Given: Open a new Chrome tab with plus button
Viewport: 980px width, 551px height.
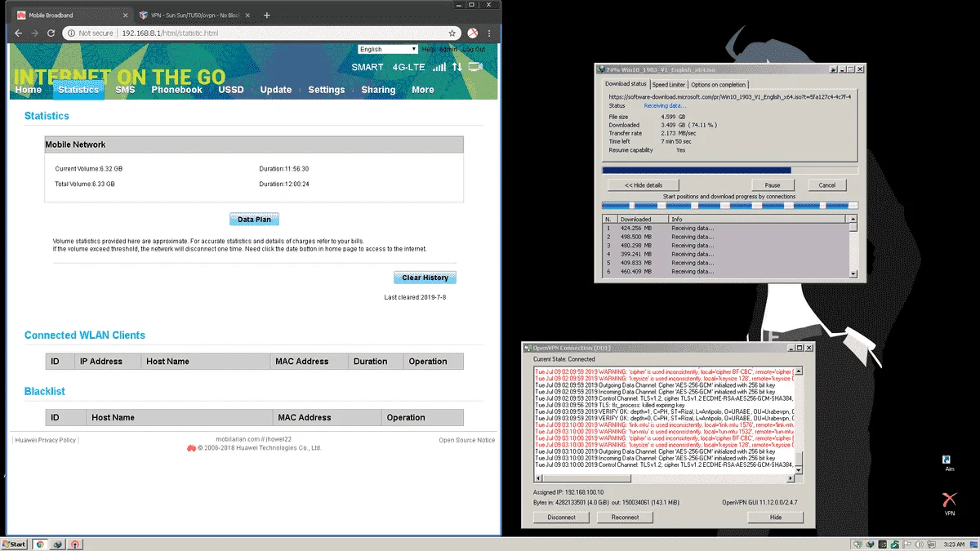Looking at the screenshot, I should click(267, 16).
